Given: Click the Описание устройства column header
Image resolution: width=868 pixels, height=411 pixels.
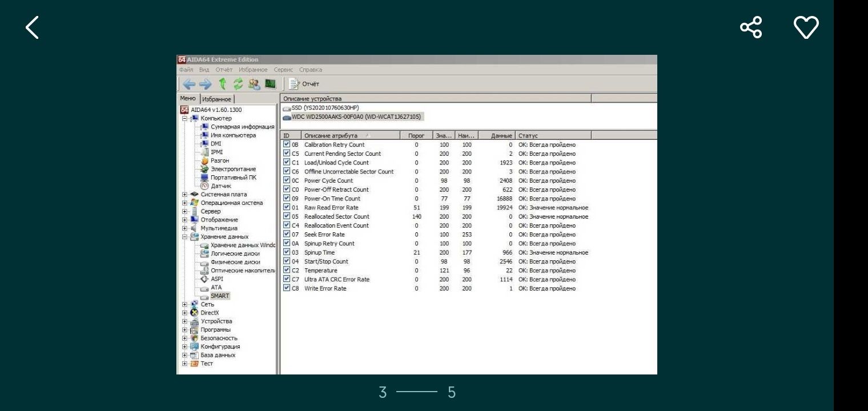Looking at the screenshot, I should (436, 99).
